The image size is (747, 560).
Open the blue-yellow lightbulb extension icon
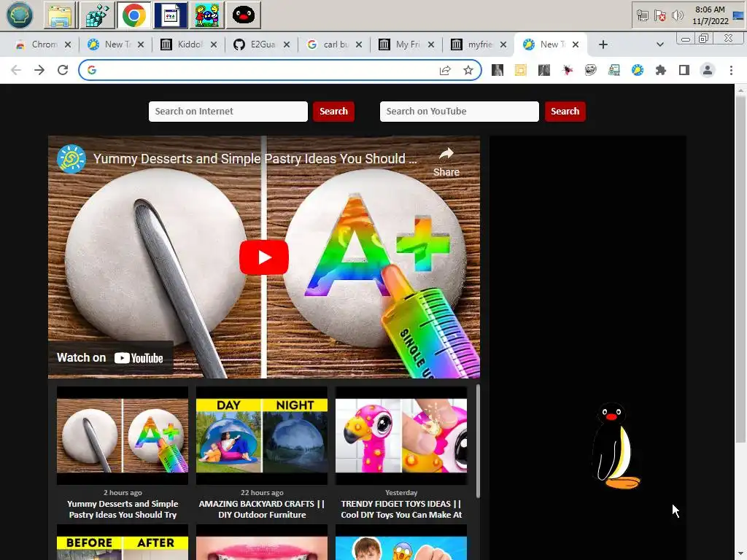pos(638,71)
